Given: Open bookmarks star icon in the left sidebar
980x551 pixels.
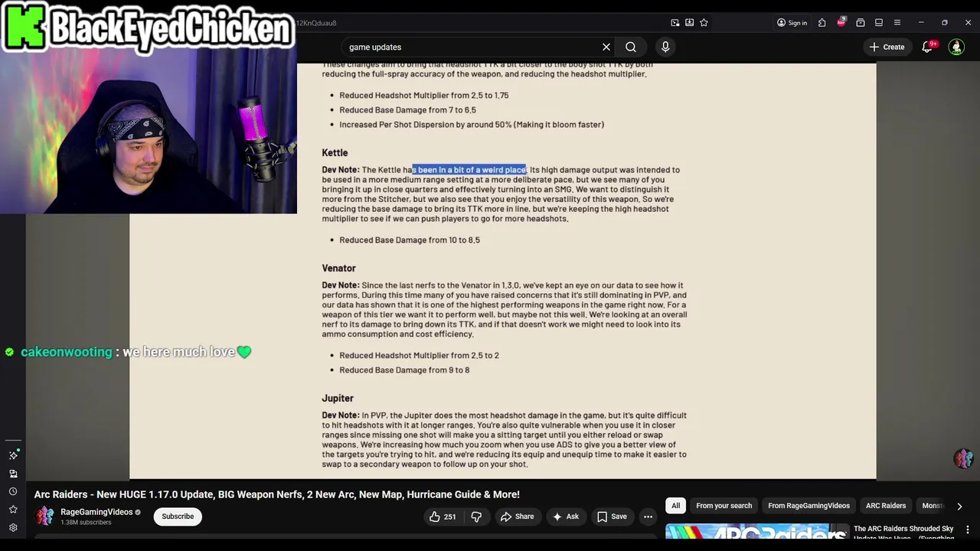Looking at the screenshot, I should pos(13,510).
